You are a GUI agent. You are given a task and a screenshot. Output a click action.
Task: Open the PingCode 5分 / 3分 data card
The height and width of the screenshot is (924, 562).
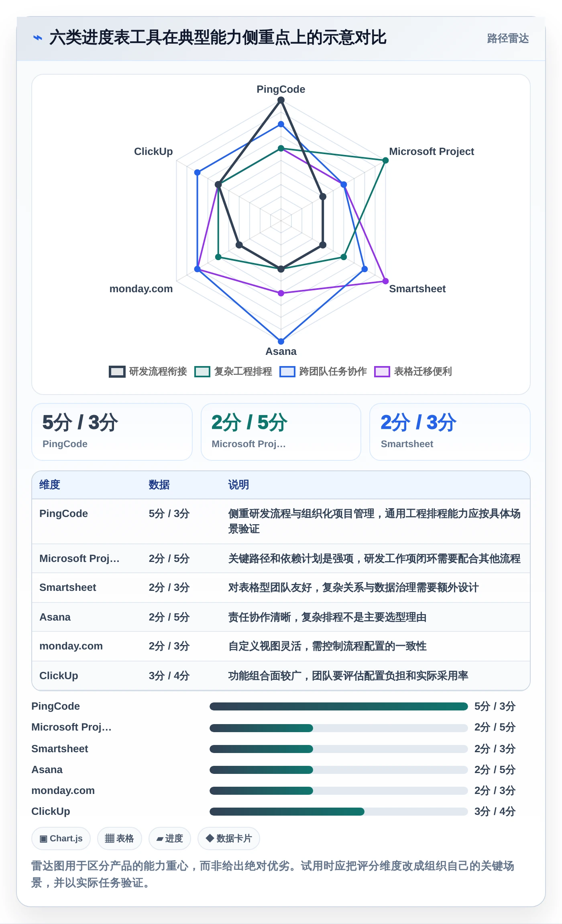point(112,432)
